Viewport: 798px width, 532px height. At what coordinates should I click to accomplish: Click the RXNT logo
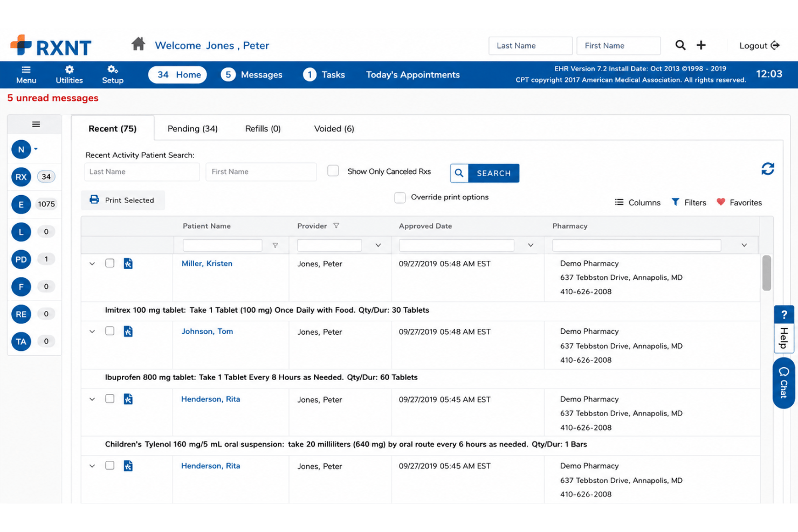[51, 46]
